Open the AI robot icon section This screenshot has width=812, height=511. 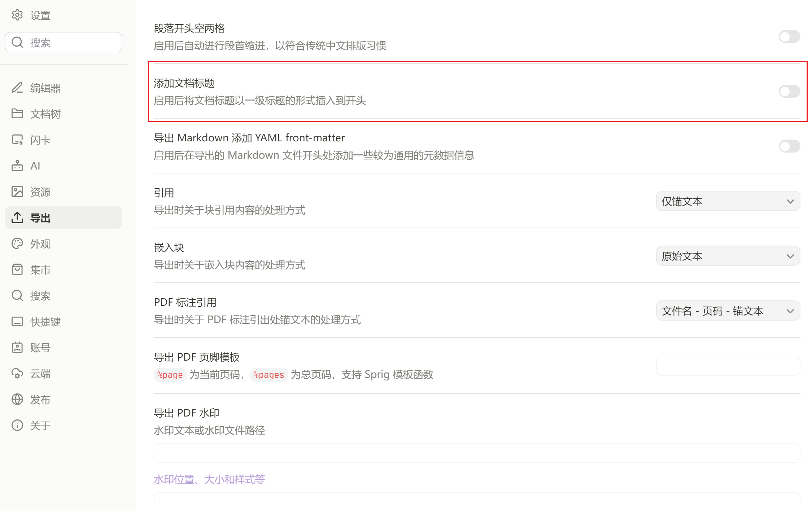pyautogui.click(x=17, y=166)
